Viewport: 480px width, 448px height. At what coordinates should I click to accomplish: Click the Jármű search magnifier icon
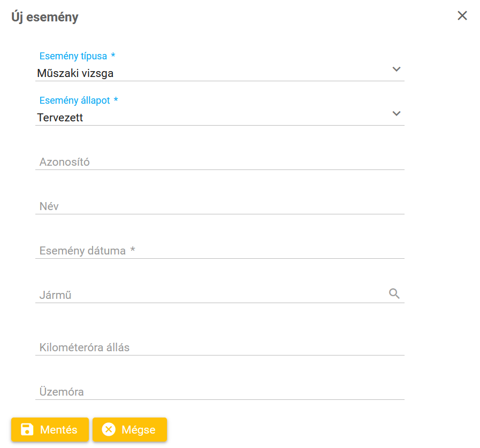tap(394, 293)
